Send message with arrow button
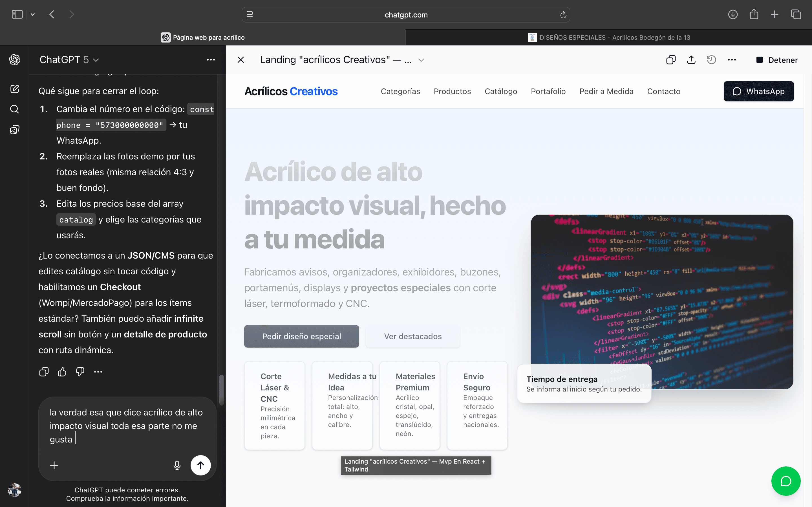This screenshot has height=507, width=812. pyautogui.click(x=200, y=465)
